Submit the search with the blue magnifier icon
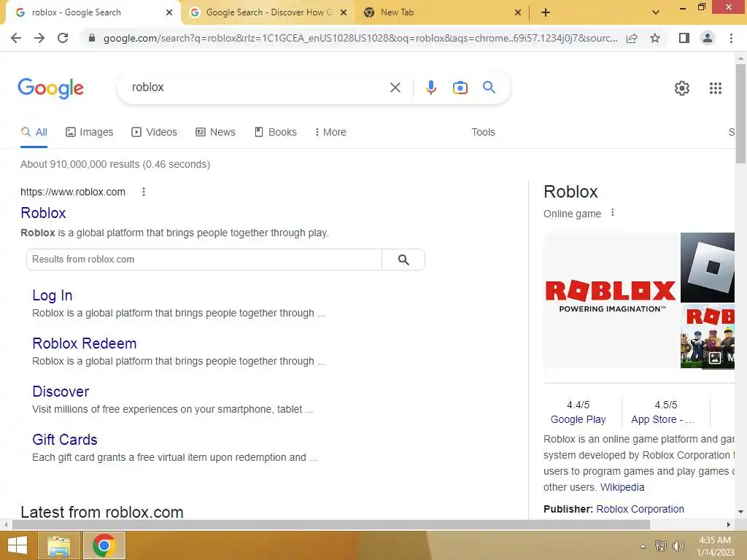Viewport: 747px width, 560px height. click(489, 87)
